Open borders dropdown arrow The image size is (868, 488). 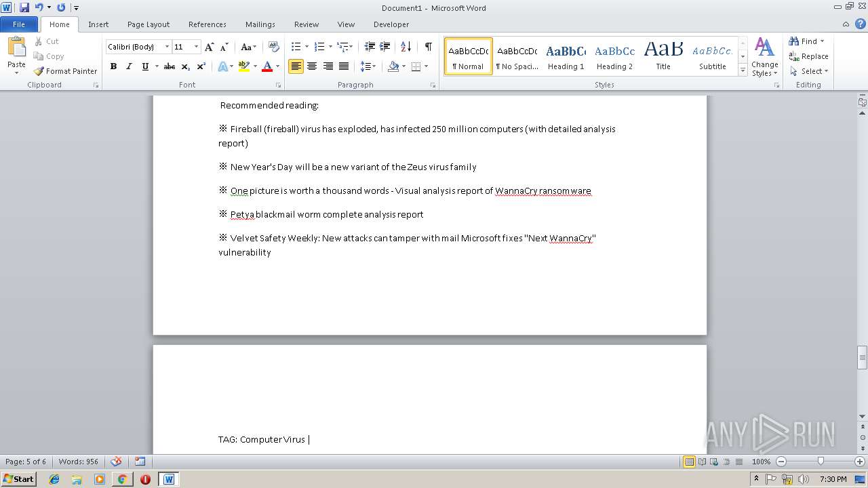[426, 66]
